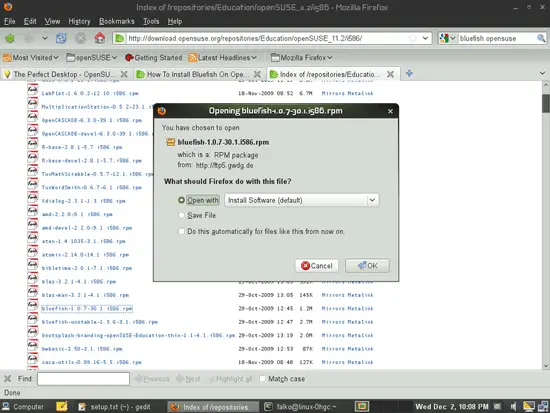
Task: Close How To Install Bluefish tab
Action: (257, 74)
